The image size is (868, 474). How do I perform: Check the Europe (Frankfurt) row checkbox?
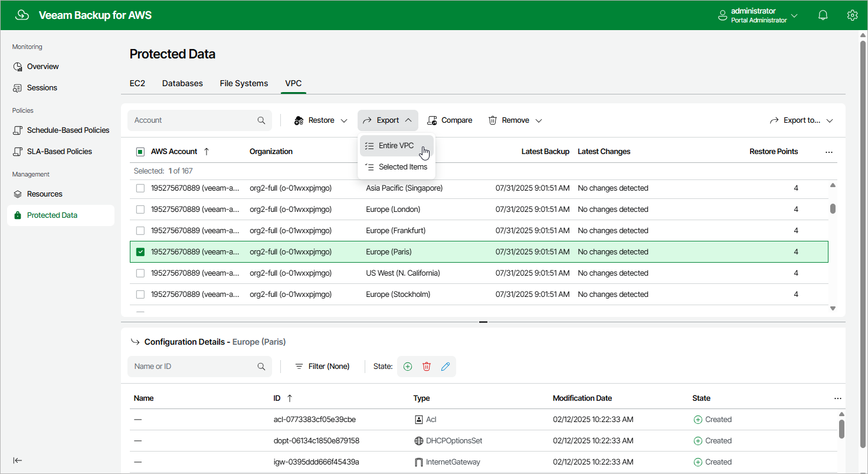pos(140,231)
